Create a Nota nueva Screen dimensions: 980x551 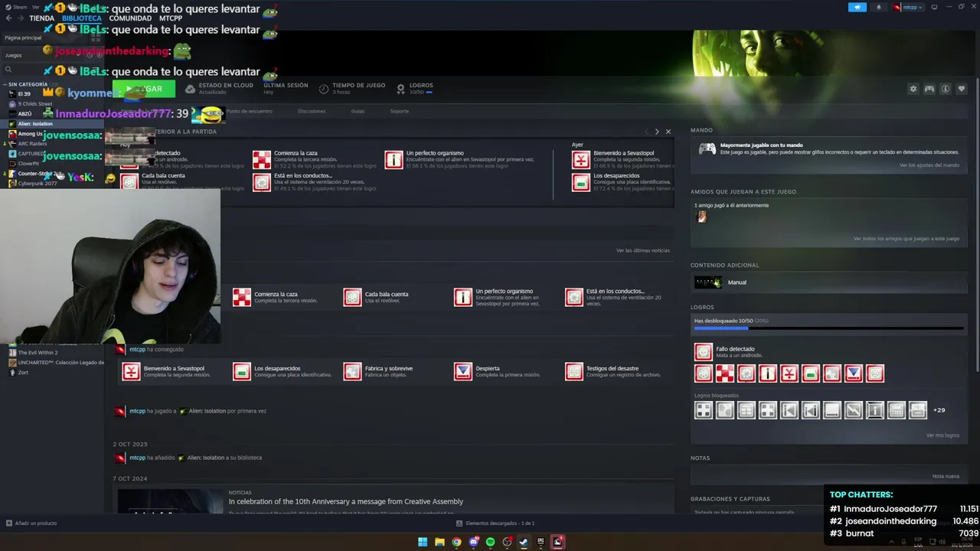click(x=946, y=476)
